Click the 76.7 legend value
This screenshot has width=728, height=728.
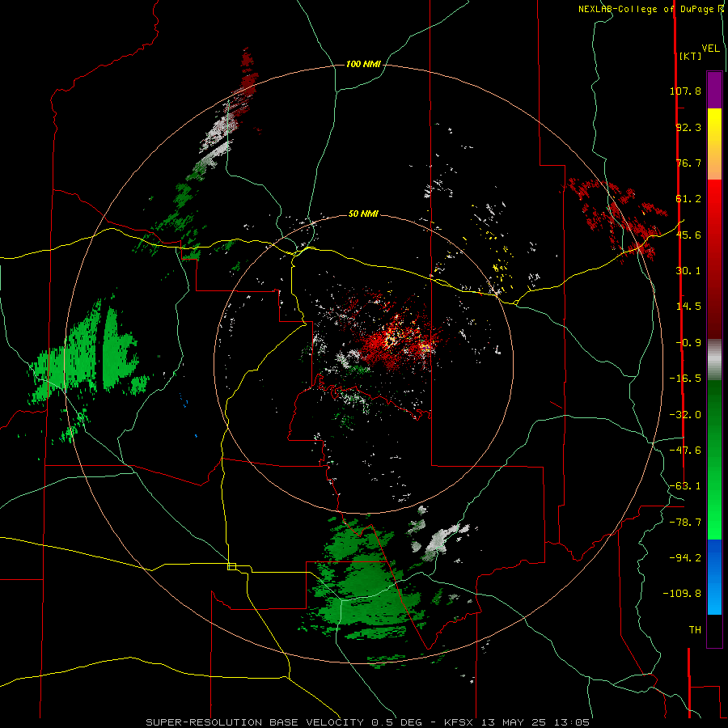[688, 163]
